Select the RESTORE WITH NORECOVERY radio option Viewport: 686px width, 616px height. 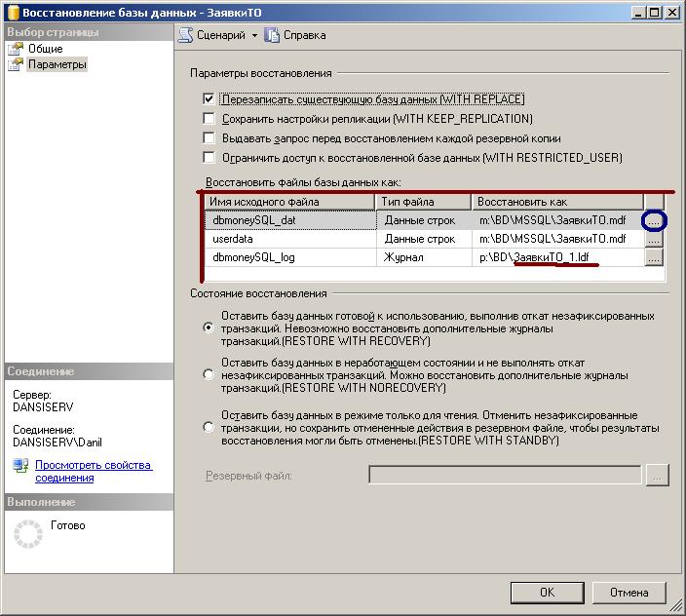(x=209, y=374)
